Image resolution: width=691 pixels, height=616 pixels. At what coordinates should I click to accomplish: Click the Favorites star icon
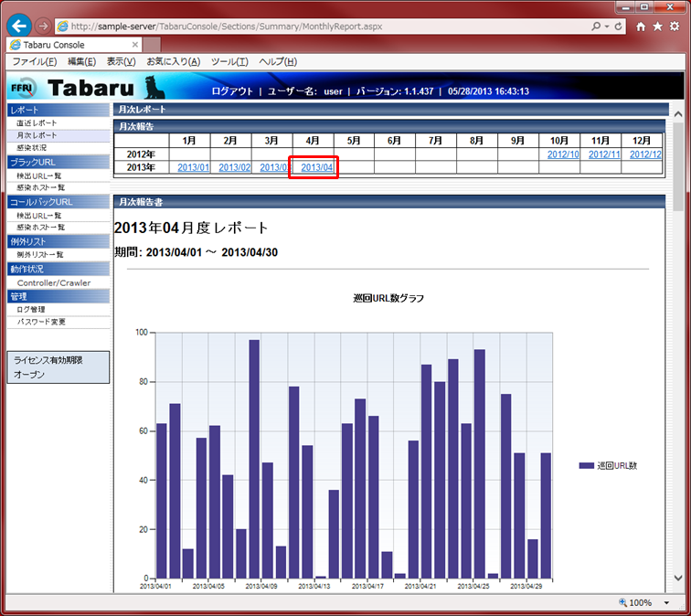pyautogui.click(x=657, y=27)
